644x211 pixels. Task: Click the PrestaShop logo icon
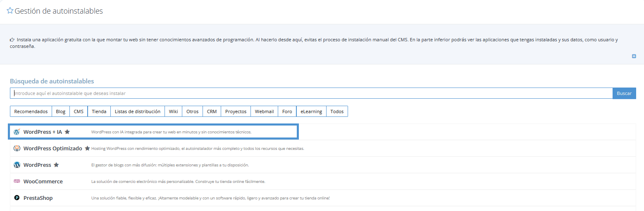[17, 198]
